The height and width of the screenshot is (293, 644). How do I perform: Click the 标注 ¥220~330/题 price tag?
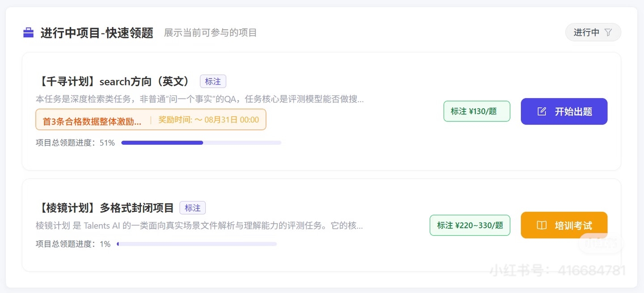point(470,225)
